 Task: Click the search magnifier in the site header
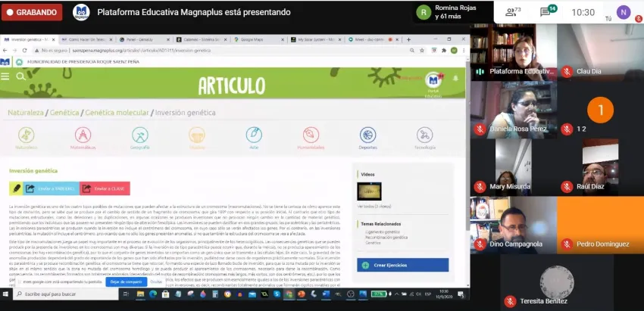coord(20,76)
